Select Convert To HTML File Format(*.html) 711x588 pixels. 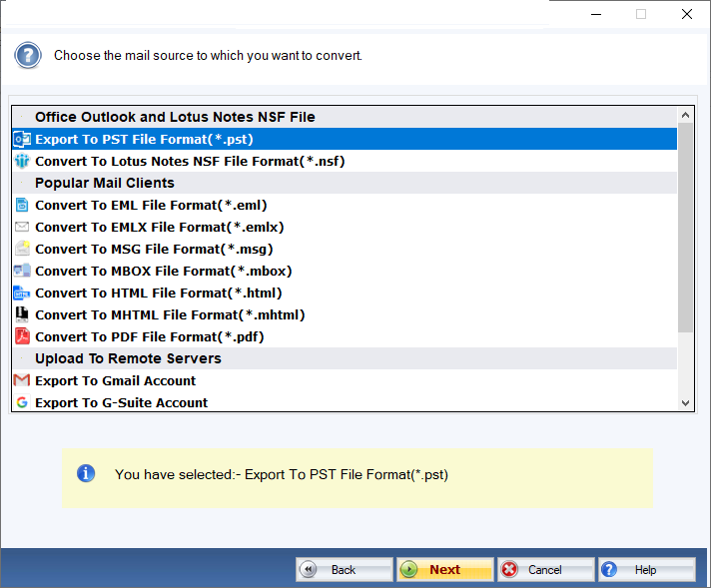(345, 293)
